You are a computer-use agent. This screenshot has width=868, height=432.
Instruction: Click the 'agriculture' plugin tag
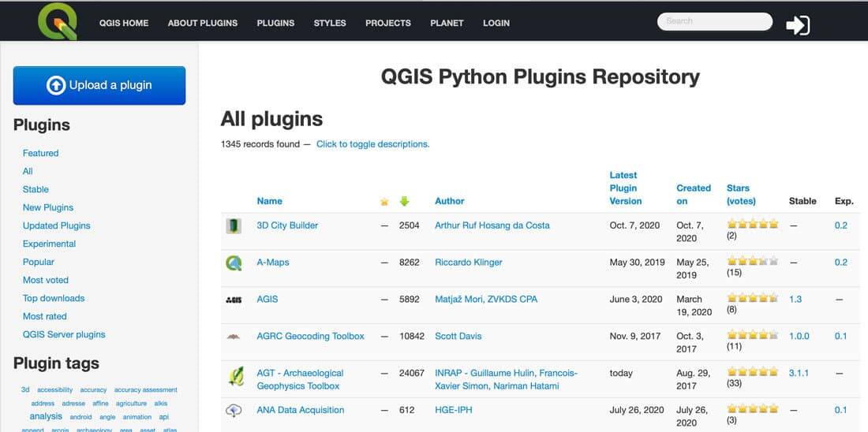(131, 404)
